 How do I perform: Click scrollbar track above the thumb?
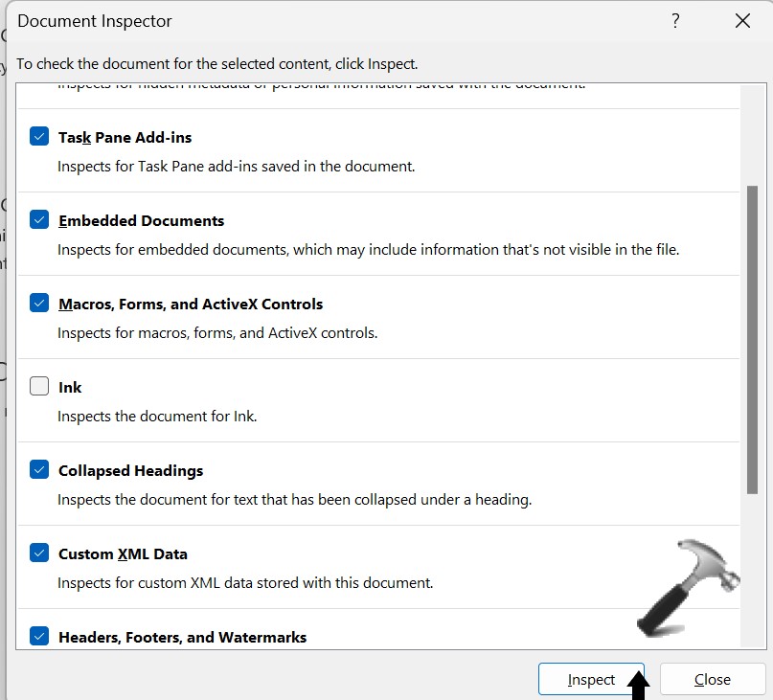[752, 134]
